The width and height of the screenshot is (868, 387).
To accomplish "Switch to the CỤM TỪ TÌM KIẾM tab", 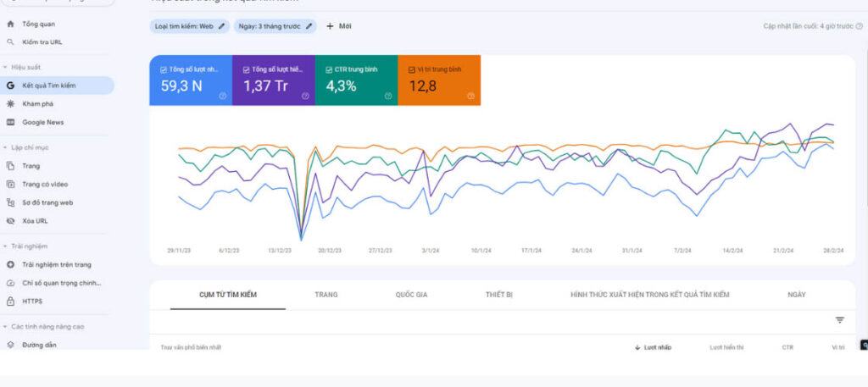I will pos(228,295).
